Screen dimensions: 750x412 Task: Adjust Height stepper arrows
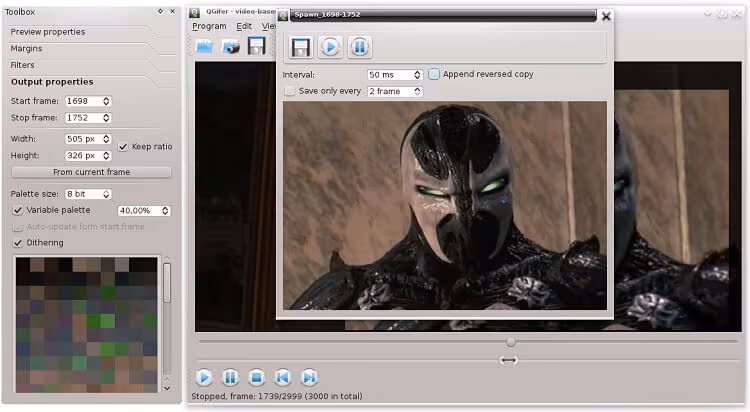coord(106,156)
